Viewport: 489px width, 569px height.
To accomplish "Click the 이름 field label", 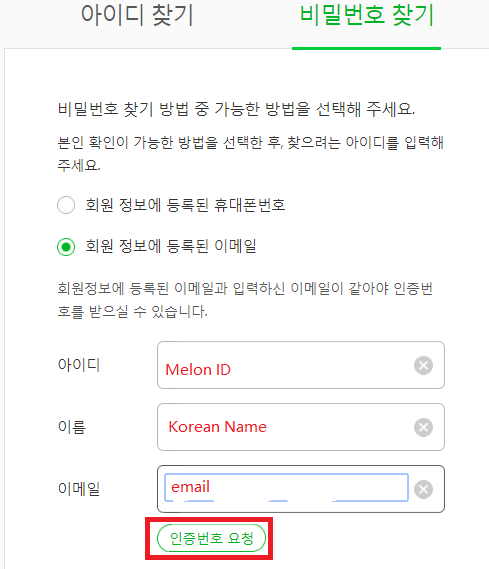I will [72, 427].
